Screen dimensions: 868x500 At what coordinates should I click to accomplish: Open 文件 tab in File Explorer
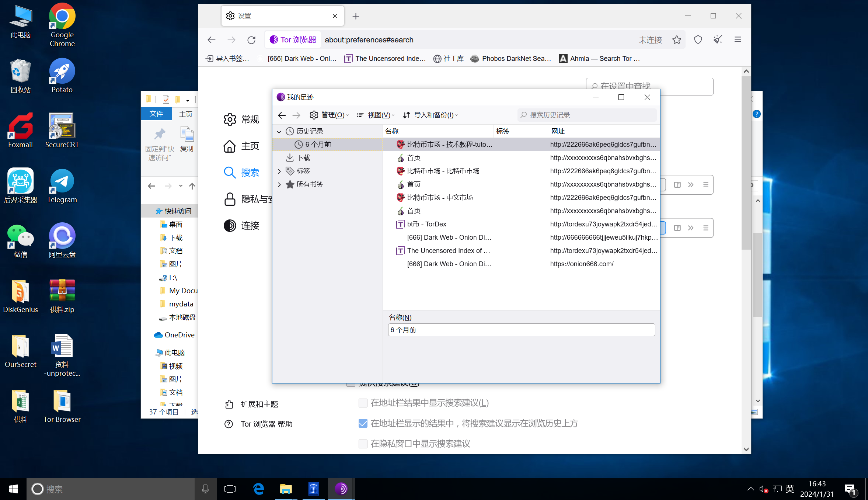pyautogui.click(x=156, y=114)
